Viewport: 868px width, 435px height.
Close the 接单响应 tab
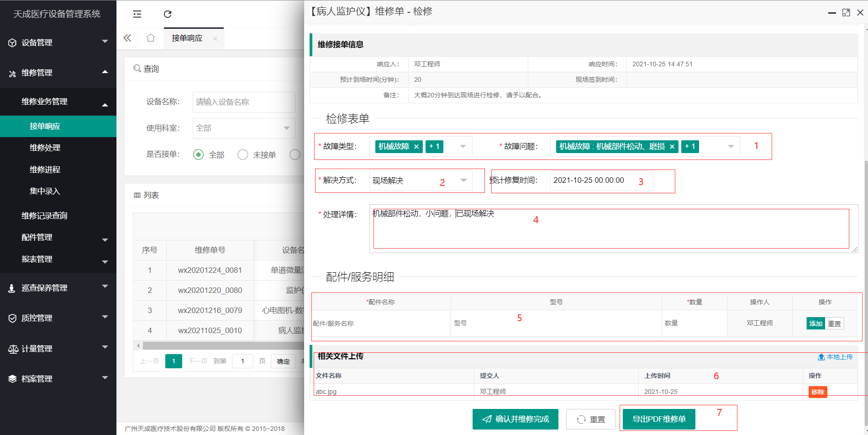(215, 39)
